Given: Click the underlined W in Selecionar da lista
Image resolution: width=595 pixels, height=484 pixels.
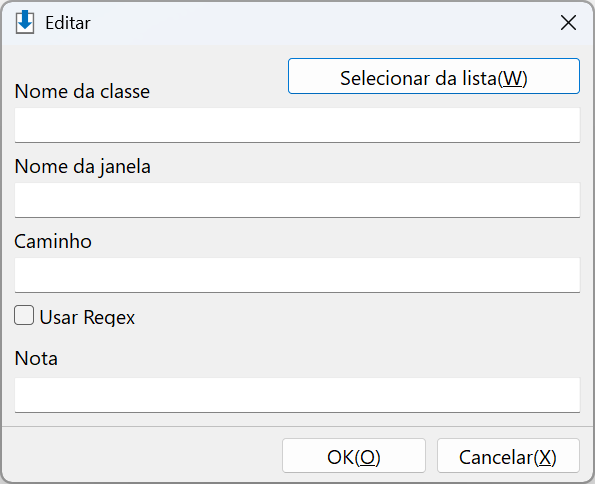Looking at the screenshot, I should 512,78.
